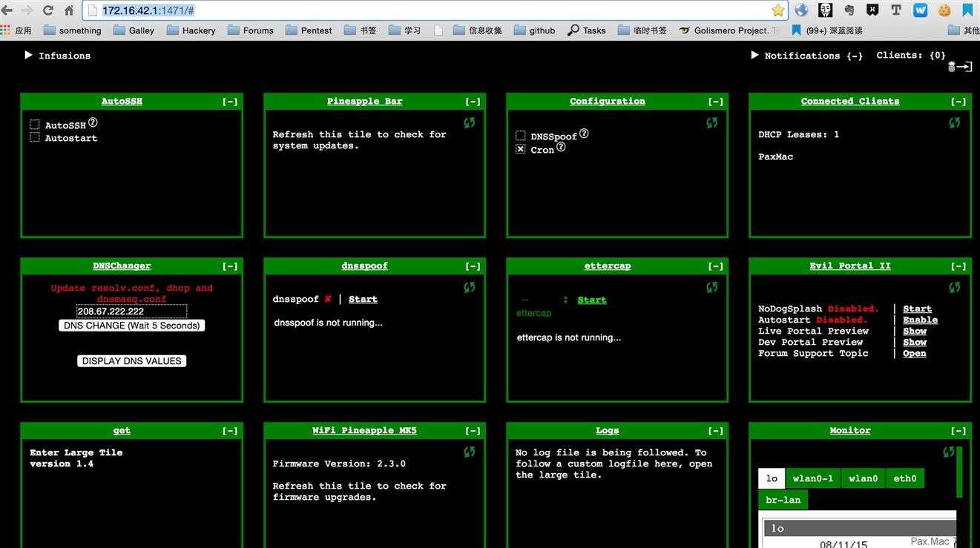Refresh the Configuration tile
Screen dimensions: 980x548
click(712, 122)
